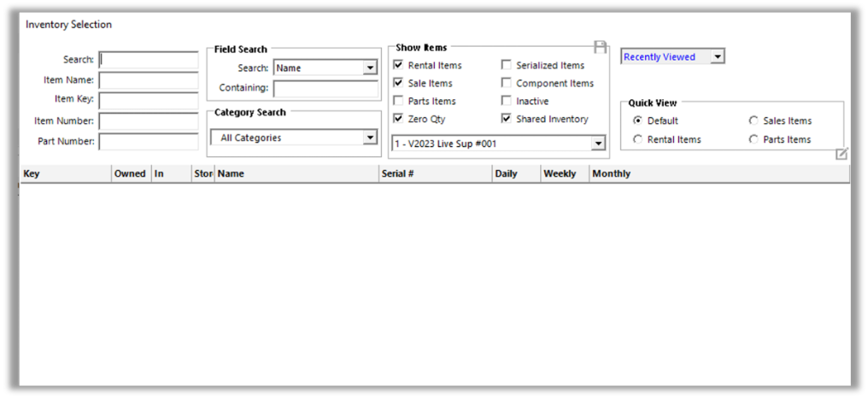Image resolution: width=868 pixels, height=398 pixels.
Task: Uncheck the Rental Items checkbox
Action: [398, 66]
